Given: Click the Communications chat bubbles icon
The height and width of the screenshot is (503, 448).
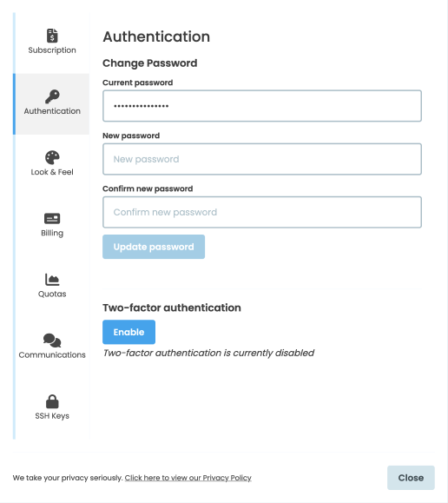Looking at the screenshot, I should pos(52,341).
